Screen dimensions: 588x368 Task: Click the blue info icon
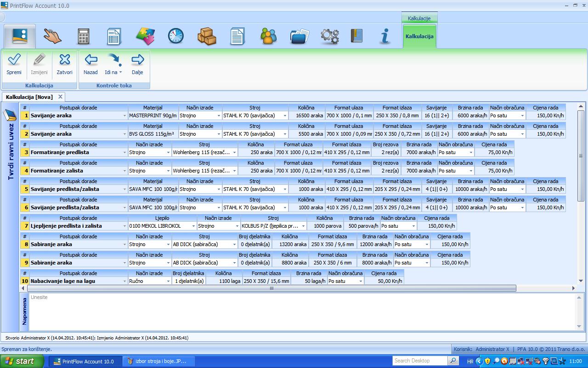point(385,36)
